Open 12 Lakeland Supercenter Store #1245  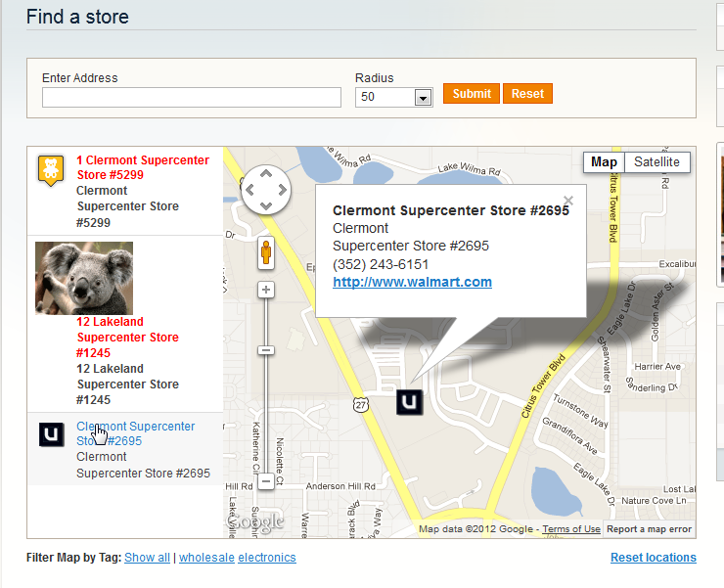[x=127, y=338]
